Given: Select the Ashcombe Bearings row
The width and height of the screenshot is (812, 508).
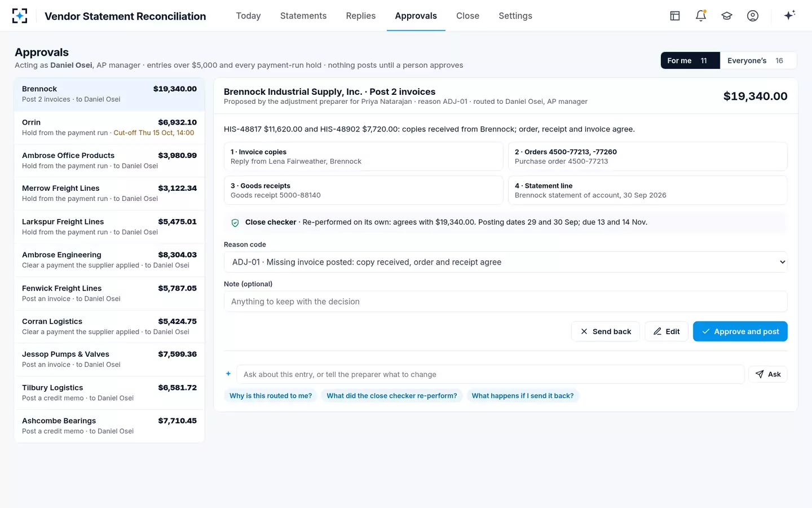Looking at the screenshot, I should tap(109, 426).
